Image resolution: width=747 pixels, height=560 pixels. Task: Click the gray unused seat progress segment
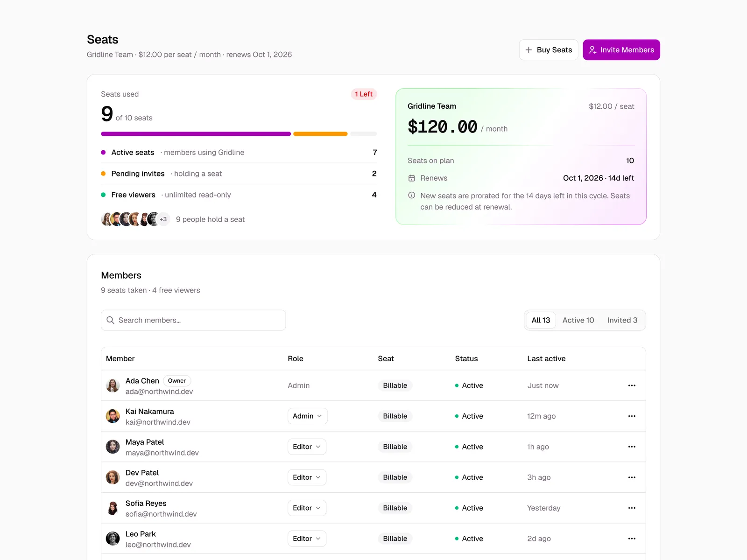pyautogui.click(x=364, y=134)
